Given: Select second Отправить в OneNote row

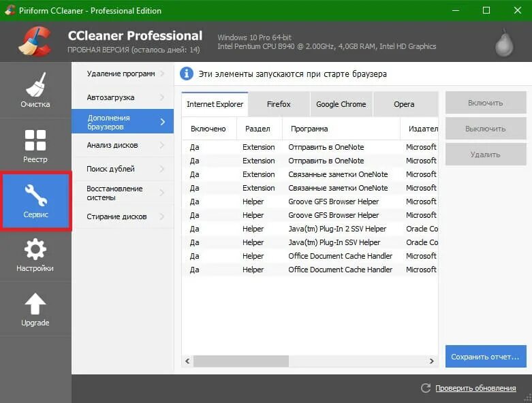Looking at the screenshot, I should click(x=310, y=161).
